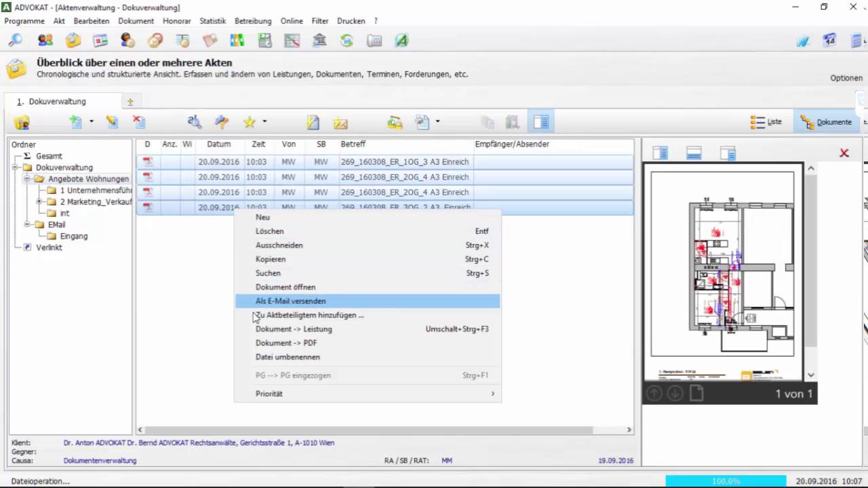The width and height of the screenshot is (868, 488).
Task: Add a new tab with plus button
Action: point(130,102)
